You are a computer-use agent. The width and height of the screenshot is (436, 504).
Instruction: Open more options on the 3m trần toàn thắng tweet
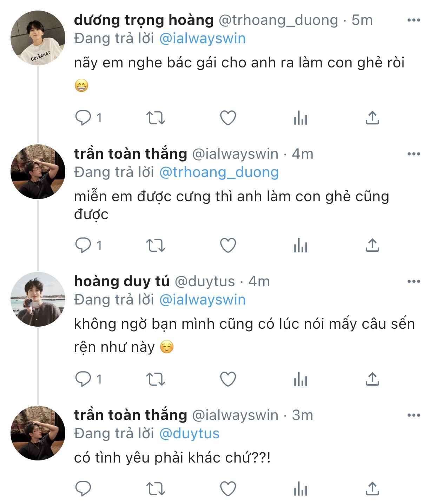[x=414, y=415]
